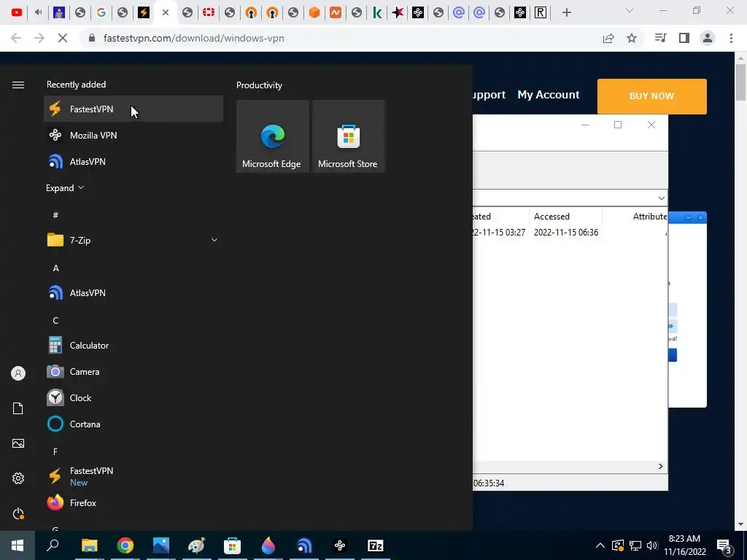Screen dimensions: 747x560
Task: Open AtlasVPN under Recently added
Action: 133,161
